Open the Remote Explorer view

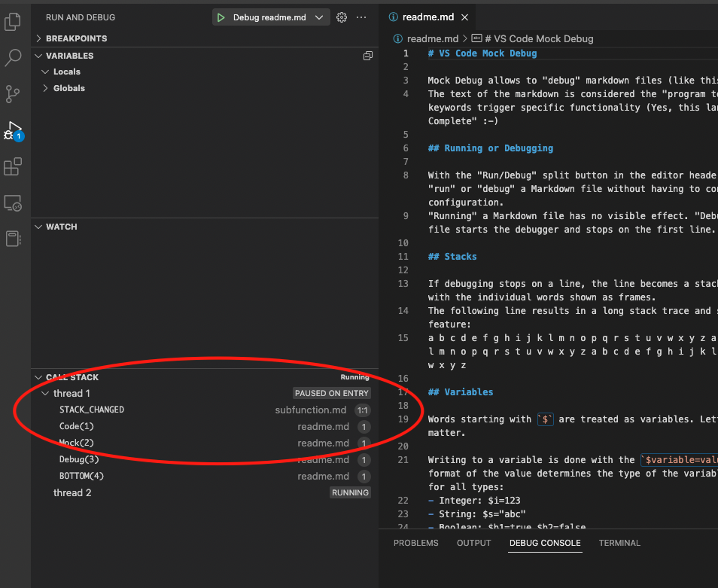(x=13, y=203)
